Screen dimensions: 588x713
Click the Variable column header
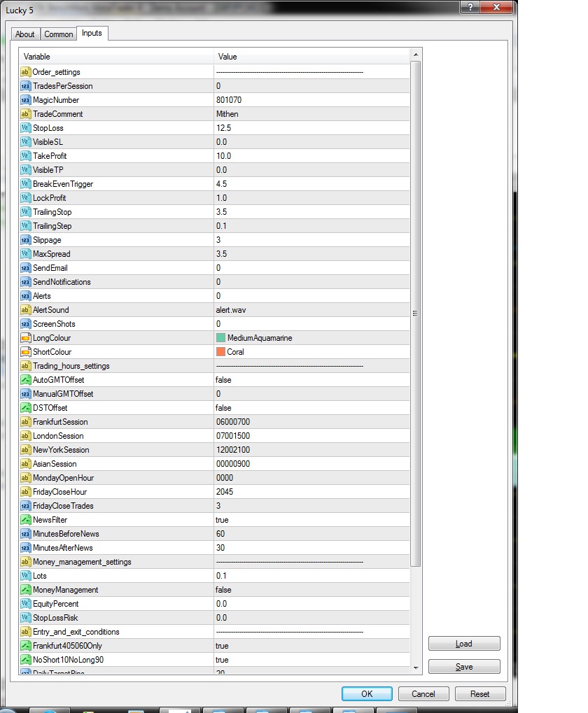[116, 57]
